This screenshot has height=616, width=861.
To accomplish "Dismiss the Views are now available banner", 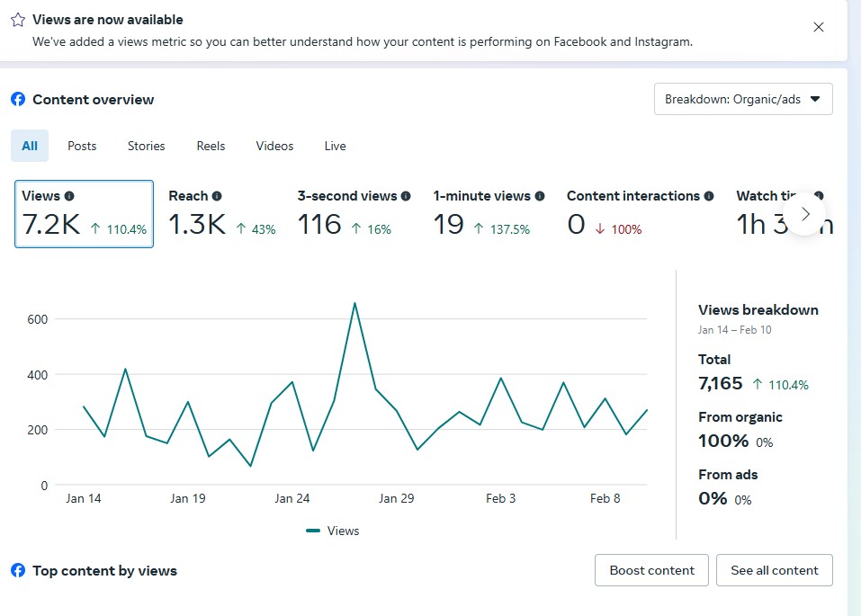I will pyautogui.click(x=819, y=27).
